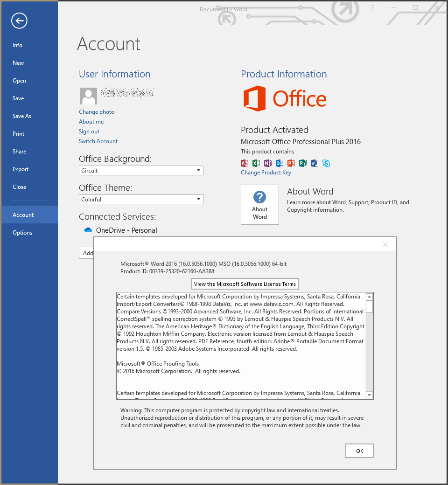Click the Skype for Business icon
The image size is (448, 485).
326,163
